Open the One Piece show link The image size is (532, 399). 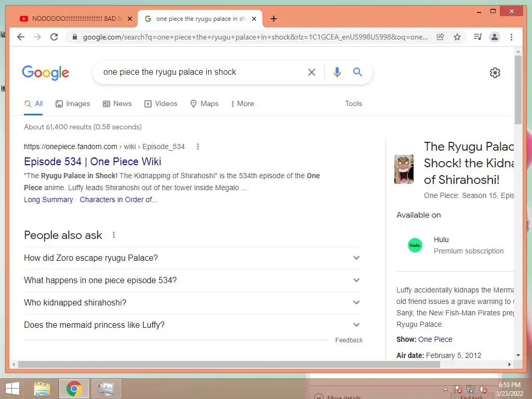point(435,339)
